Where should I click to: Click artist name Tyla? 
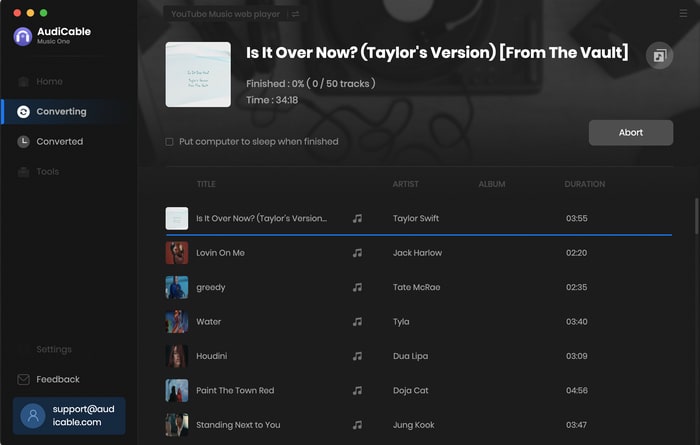pos(401,322)
